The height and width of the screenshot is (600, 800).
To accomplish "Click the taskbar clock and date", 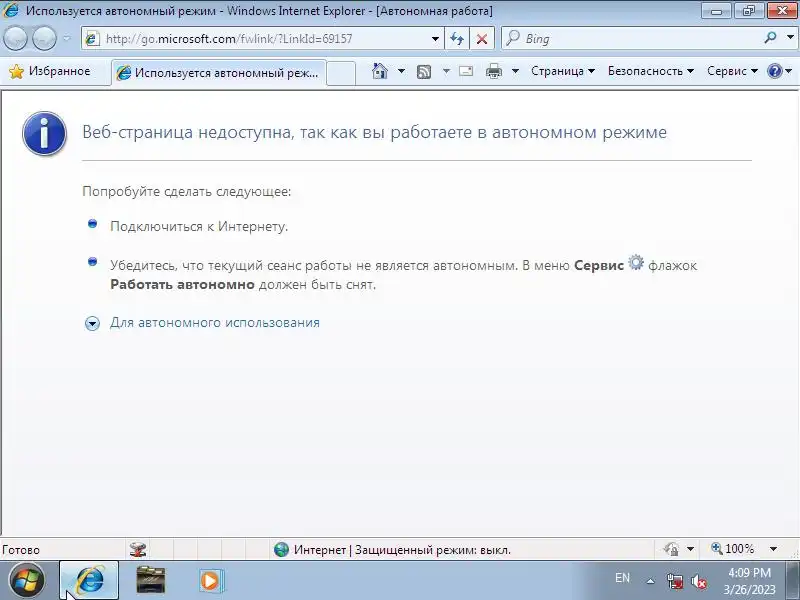I will [x=749, y=581].
